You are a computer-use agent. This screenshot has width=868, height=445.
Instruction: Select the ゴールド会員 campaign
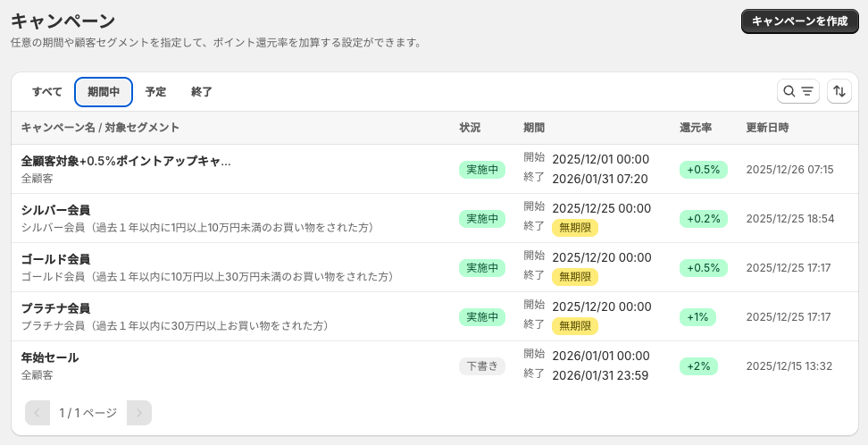[55, 260]
